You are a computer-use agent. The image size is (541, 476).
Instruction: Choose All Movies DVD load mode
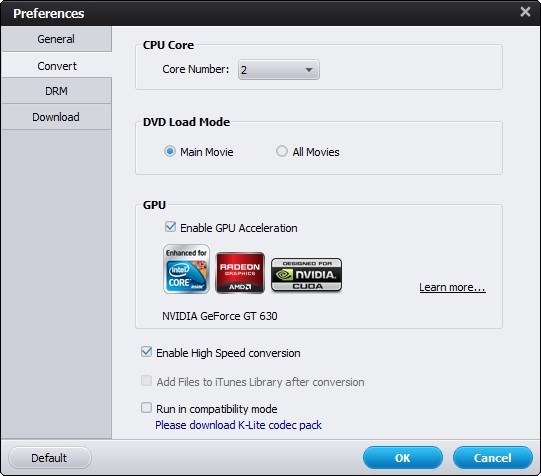pos(282,151)
